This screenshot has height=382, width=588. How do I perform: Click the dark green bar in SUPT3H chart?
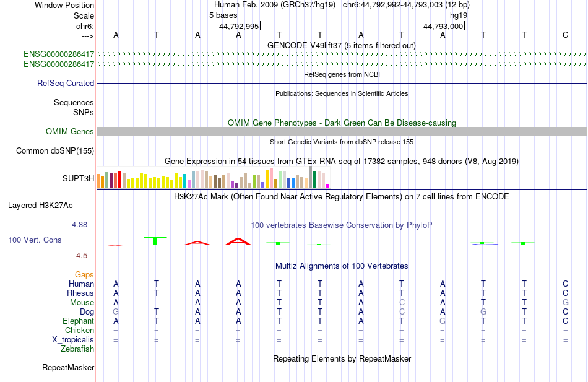314,180
